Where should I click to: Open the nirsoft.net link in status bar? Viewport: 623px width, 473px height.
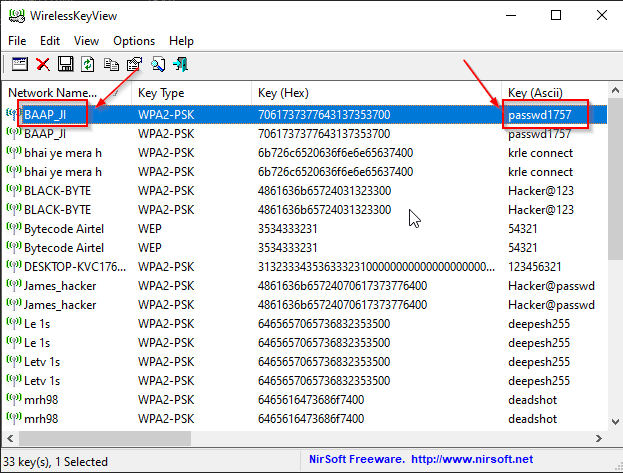(472, 459)
